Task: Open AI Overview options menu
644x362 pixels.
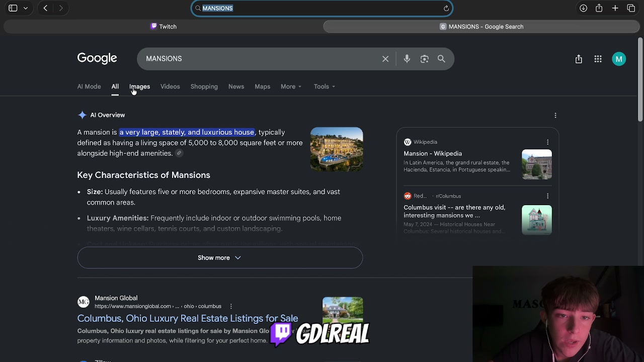Action: coord(555,115)
